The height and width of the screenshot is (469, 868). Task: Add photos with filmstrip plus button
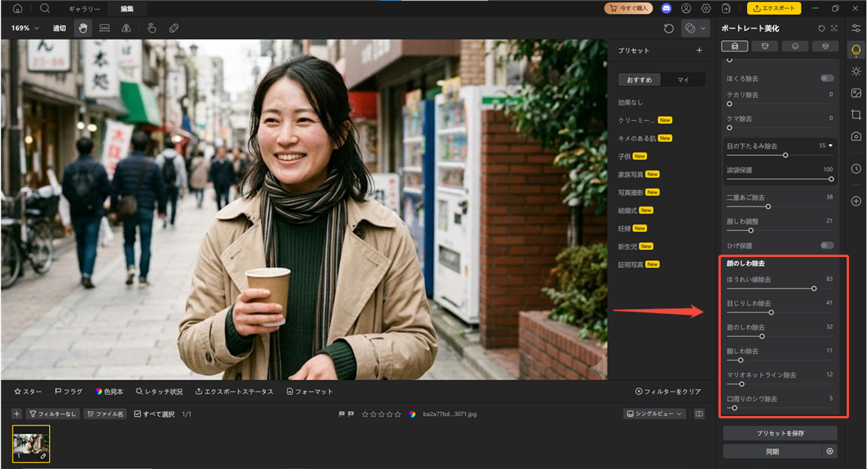[x=17, y=414]
